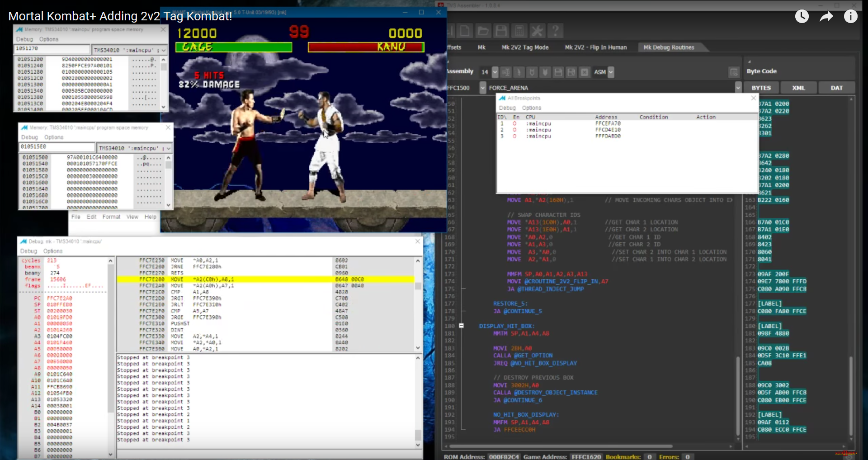This screenshot has height=460, width=868.
Task: Select the Mk Debug Routines tab
Action: [669, 47]
